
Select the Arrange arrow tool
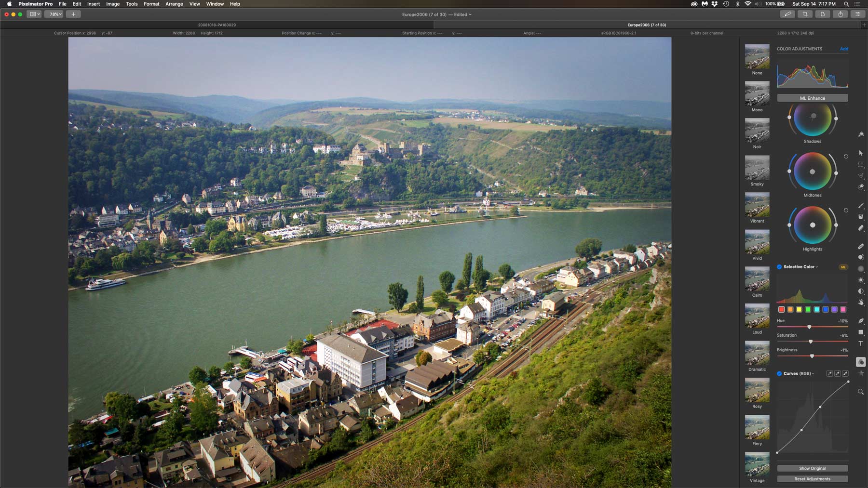pos(861,153)
